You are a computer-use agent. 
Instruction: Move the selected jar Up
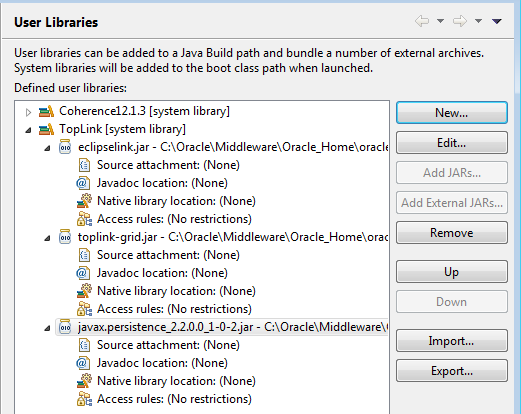pos(452,272)
